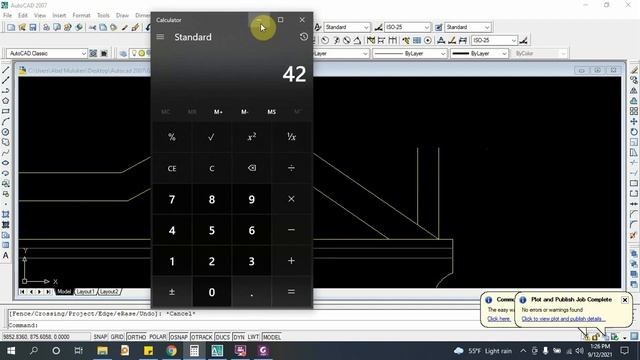Toggle GRID display in status bar
The height and width of the screenshot is (360, 640).
(x=117, y=337)
